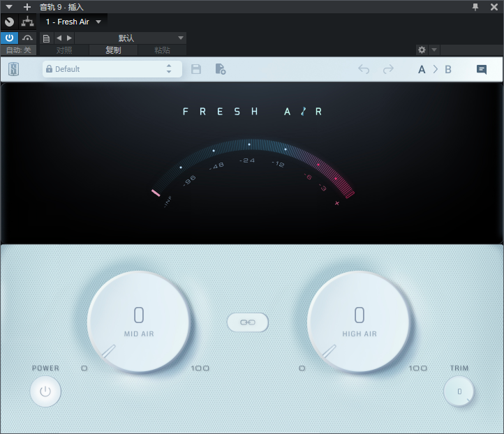Click the 复制 copy button

click(x=114, y=50)
